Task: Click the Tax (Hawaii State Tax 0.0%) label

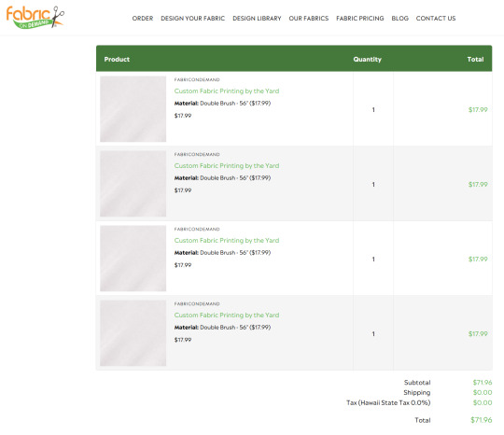Action: tap(388, 403)
